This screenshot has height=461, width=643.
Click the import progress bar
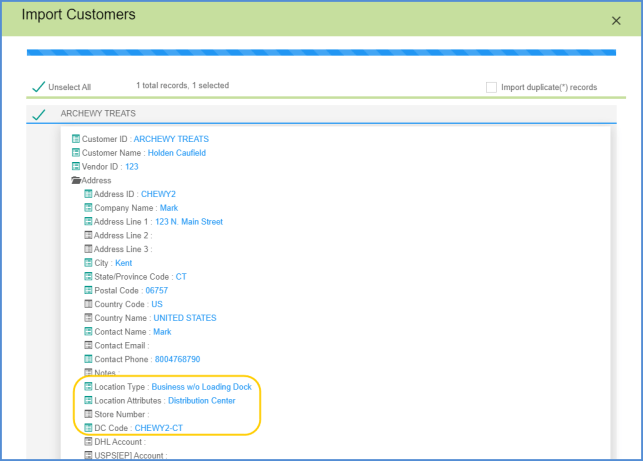click(x=322, y=52)
